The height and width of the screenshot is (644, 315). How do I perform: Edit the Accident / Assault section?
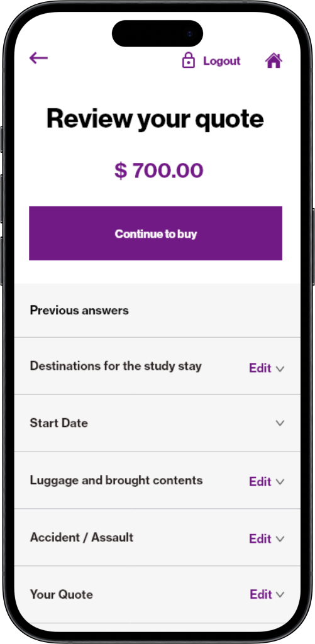tap(260, 538)
